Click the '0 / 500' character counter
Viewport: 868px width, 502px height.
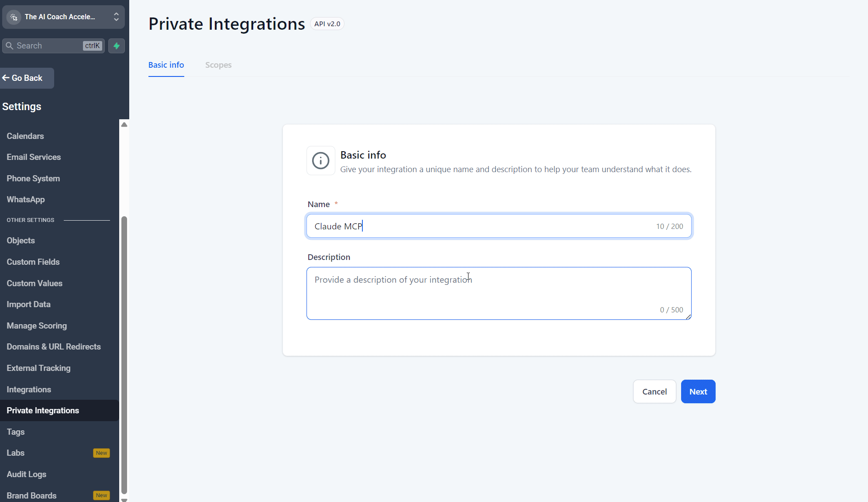[672, 310]
